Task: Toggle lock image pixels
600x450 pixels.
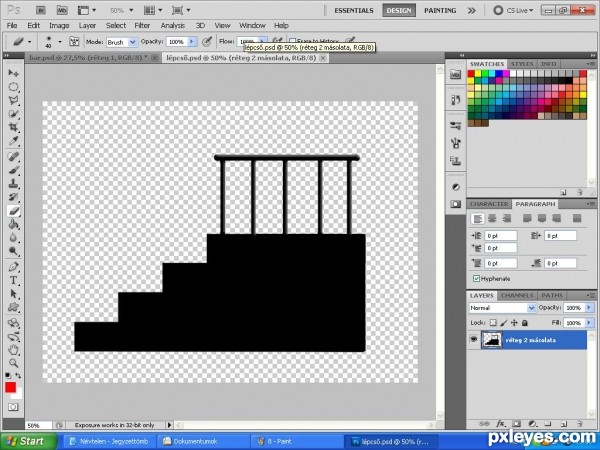Action: (504, 323)
